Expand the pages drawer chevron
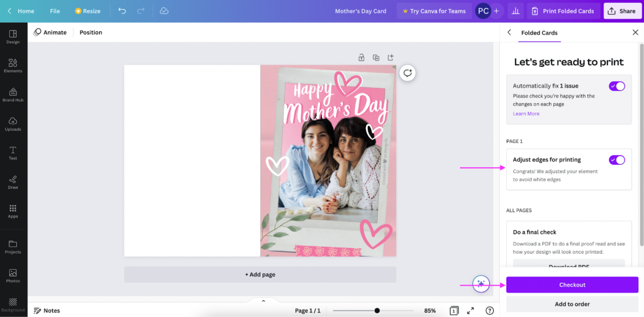Image resolution: width=644 pixels, height=317 pixels. tap(263, 301)
